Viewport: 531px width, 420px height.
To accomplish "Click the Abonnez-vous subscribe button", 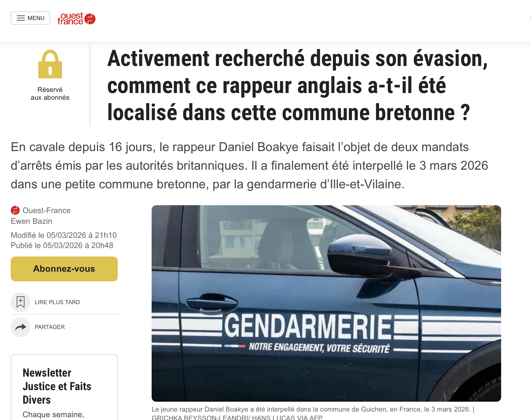I will tap(64, 269).
